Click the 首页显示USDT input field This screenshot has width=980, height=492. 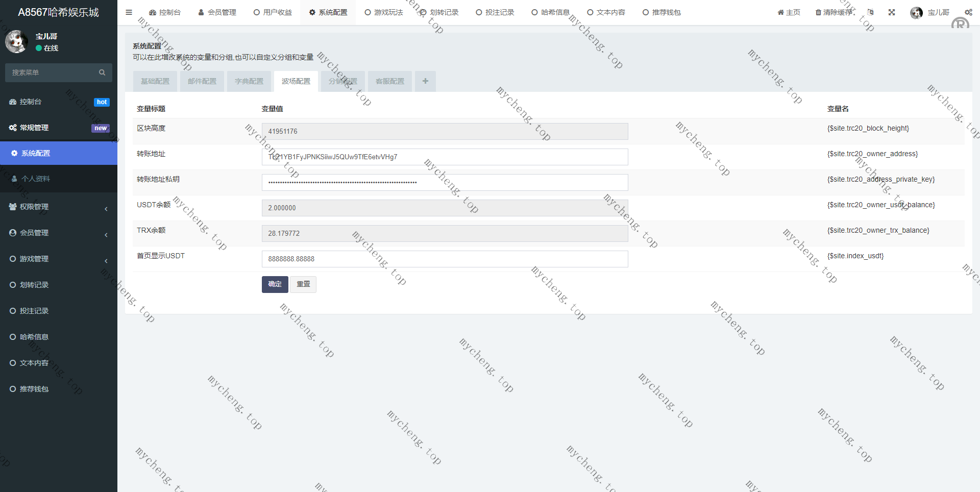pyautogui.click(x=445, y=259)
